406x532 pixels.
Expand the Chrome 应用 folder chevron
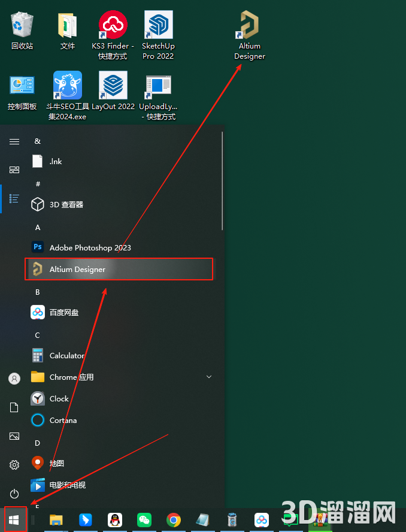[x=209, y=377]
